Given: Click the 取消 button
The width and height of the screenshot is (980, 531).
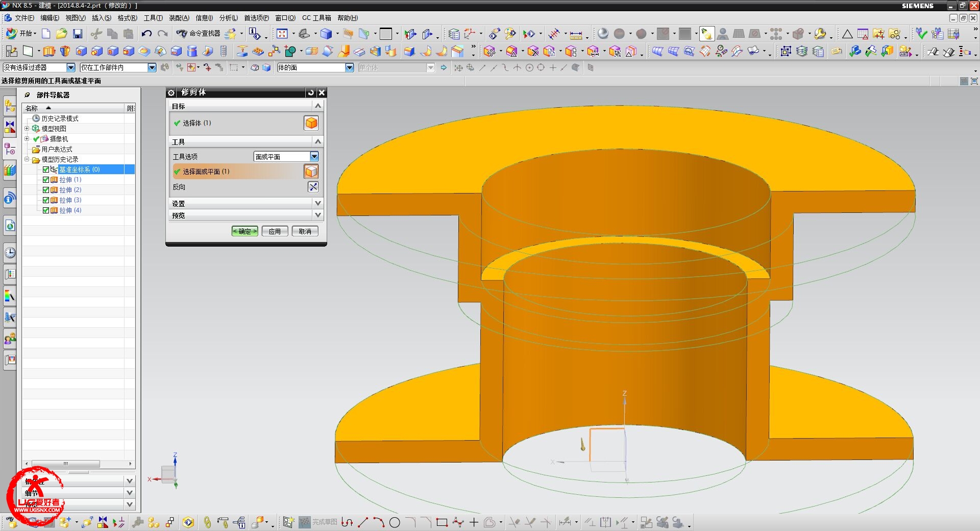Looking at the screenshot, I should click(305, 231).
